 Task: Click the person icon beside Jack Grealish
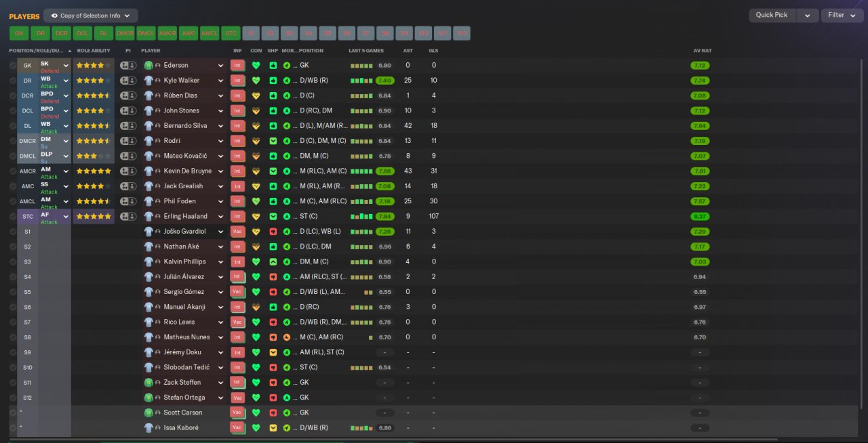tap(158, 186)
